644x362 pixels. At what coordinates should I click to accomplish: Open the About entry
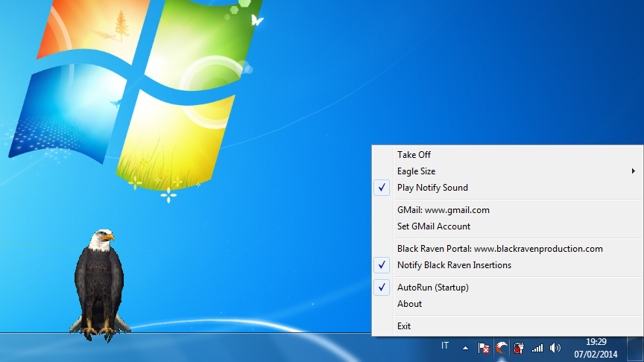(508, 304)
